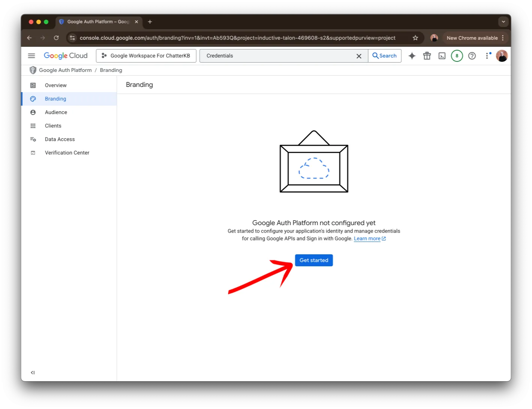Go forward in browser history
532x409 pixels.
click(x=43, y=38)
